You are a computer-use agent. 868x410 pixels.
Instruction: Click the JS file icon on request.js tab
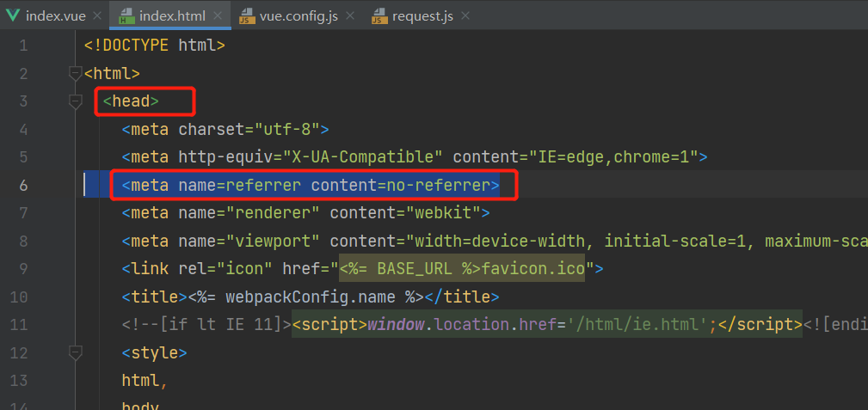379,16
